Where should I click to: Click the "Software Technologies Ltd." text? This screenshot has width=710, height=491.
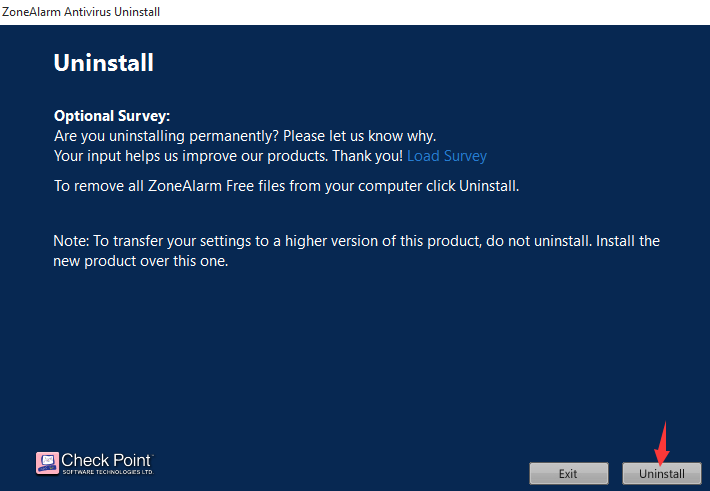(108, 472)
